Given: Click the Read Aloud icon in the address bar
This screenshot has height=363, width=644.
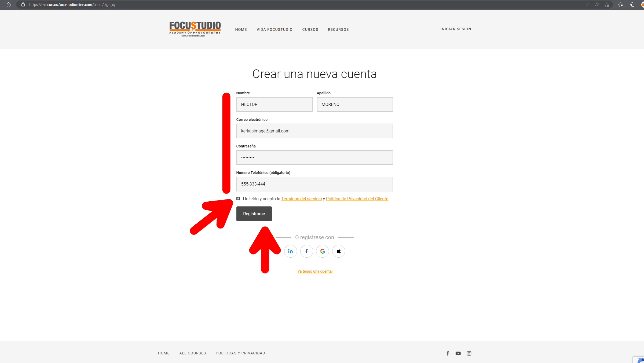Looking at the screenshot, I should (x=597, y=5).
